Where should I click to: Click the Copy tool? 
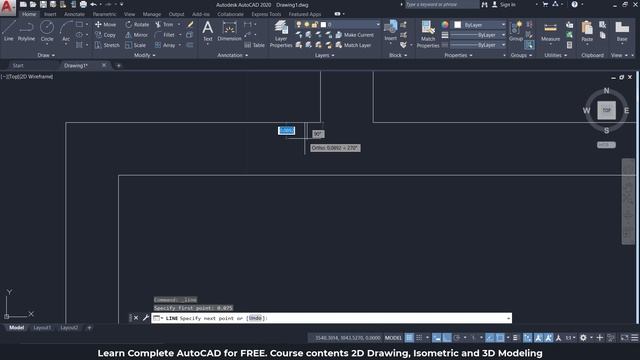click(105, 35)
